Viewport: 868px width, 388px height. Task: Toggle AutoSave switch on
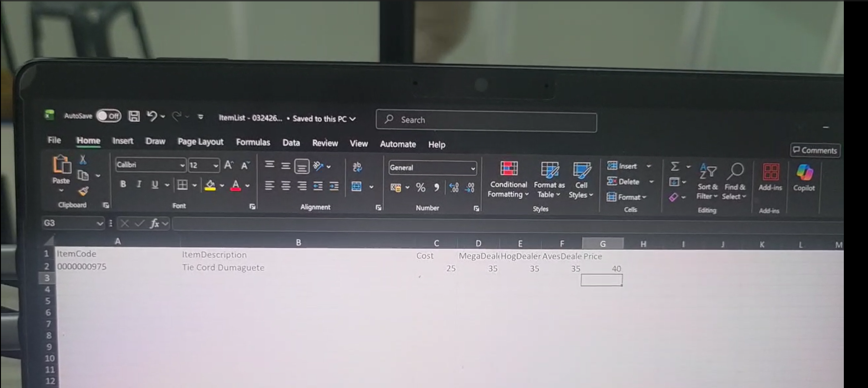(x=109, y=116)
